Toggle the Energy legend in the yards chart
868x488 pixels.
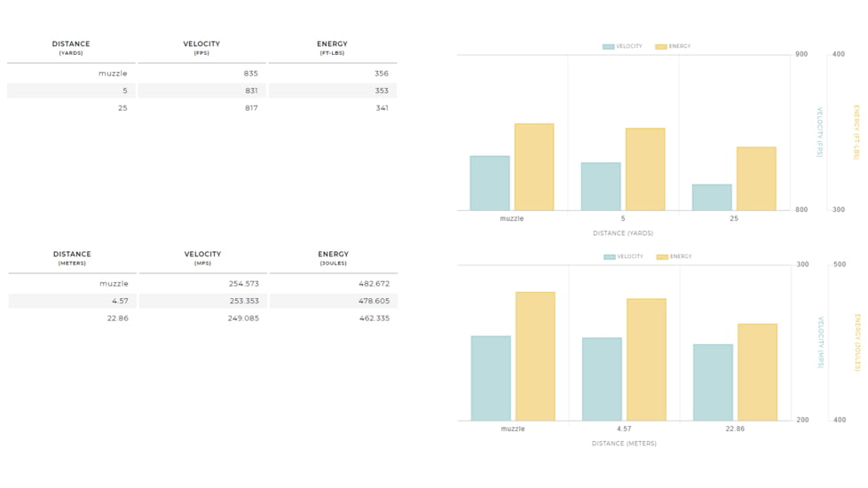(x=673, y=47)
